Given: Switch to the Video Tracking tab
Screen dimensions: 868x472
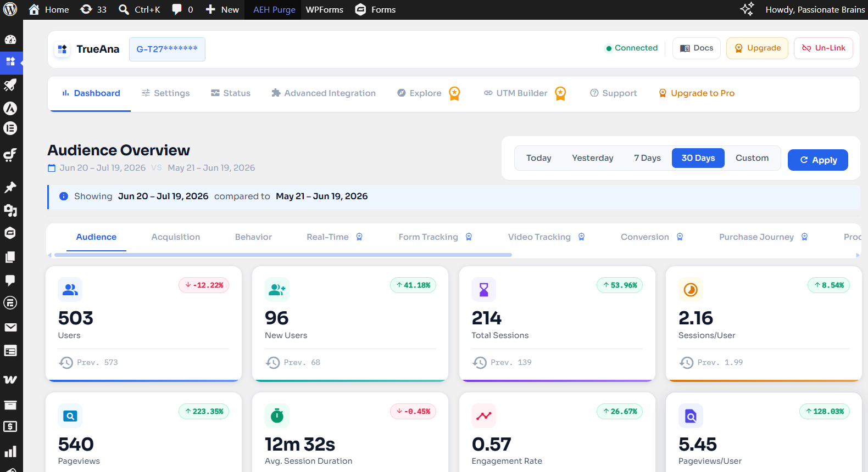Looking at the screenshot, I should pos(546,237).
